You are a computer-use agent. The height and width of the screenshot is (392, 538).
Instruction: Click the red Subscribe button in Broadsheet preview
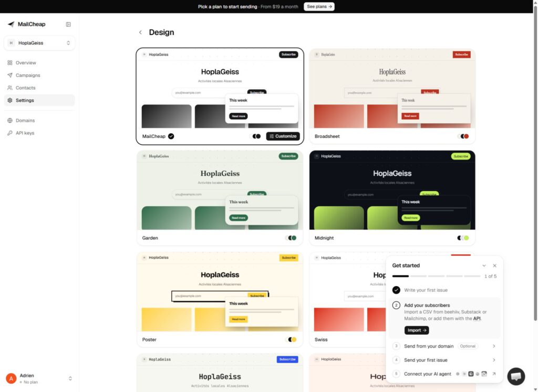coord(461,55)
